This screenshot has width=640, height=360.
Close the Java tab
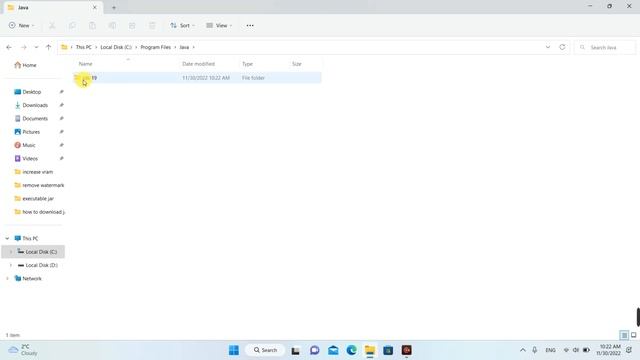[95, 7]
